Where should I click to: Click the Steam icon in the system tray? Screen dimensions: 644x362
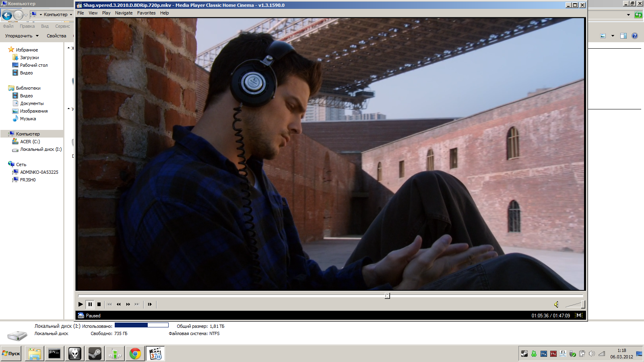point(524,354)
